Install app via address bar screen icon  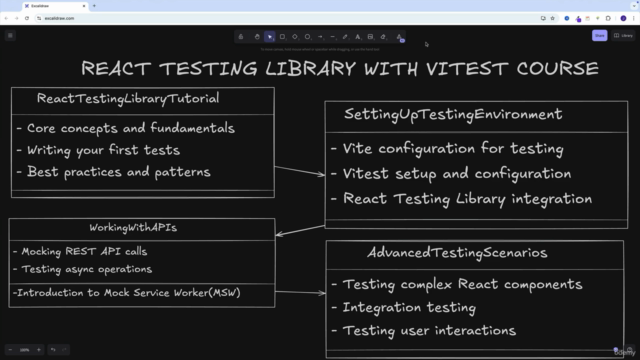click(543, 18)
